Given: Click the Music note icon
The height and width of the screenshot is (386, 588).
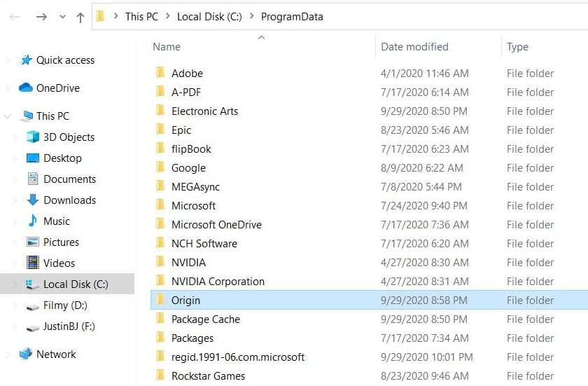Looking at the screenshot, I should (33, 221).
